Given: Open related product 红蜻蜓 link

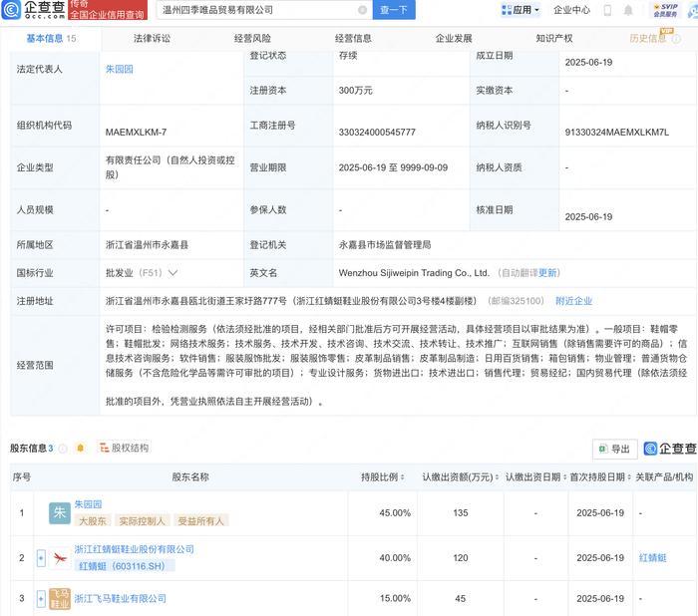Looking at the screenshot, I should click(653, 558).
